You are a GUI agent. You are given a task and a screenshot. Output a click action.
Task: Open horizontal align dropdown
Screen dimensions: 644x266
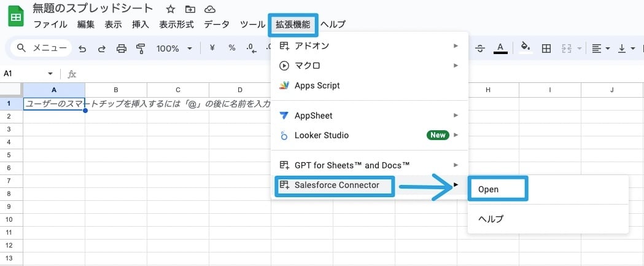600,49
